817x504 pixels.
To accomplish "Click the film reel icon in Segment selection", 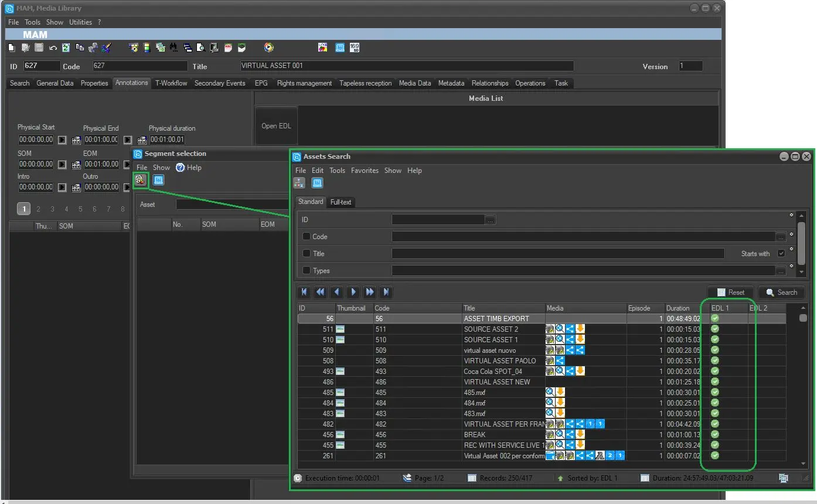I will (139, 181).
